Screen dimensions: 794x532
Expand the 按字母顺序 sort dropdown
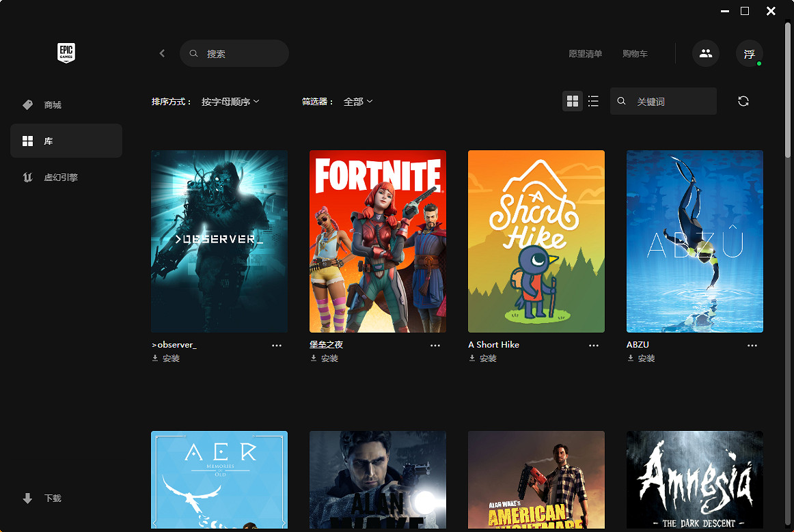(230, 102)
